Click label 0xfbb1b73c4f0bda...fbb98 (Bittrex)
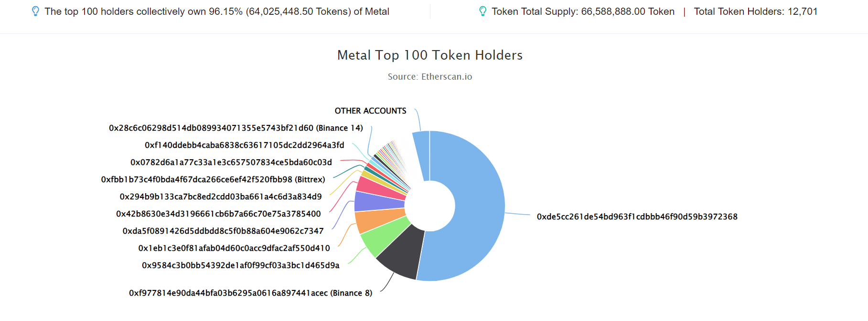868x321 pixels. (213, 179)
